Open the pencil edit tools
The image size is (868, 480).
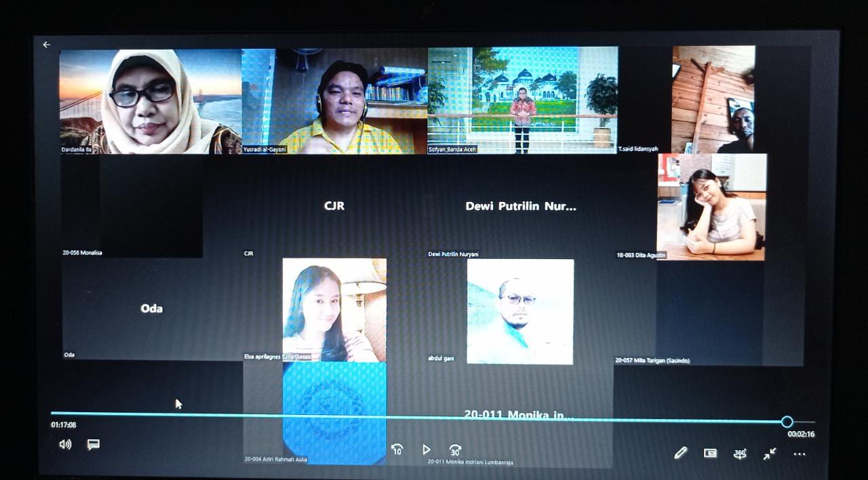[680, 453]
